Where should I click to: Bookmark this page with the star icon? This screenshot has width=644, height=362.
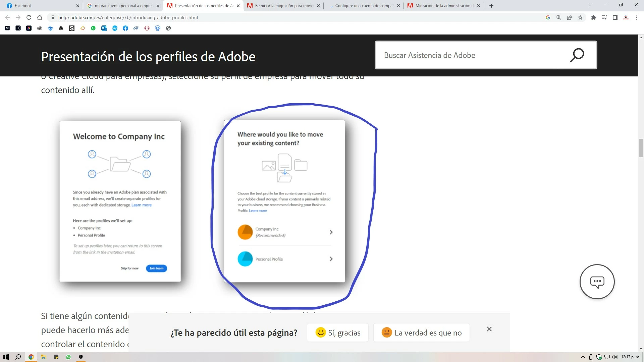(x=580, y=17)
